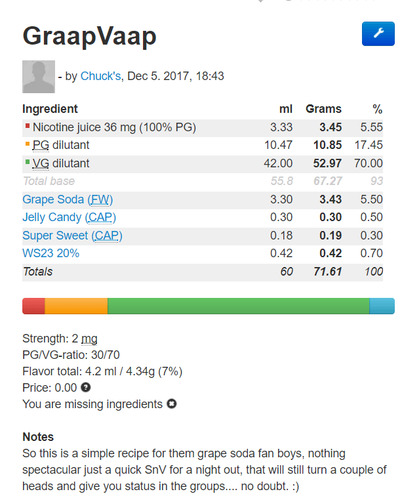The image size is (402, 498).
Task: Click the blue flavor bar segment
Action: tap(382, 306)
